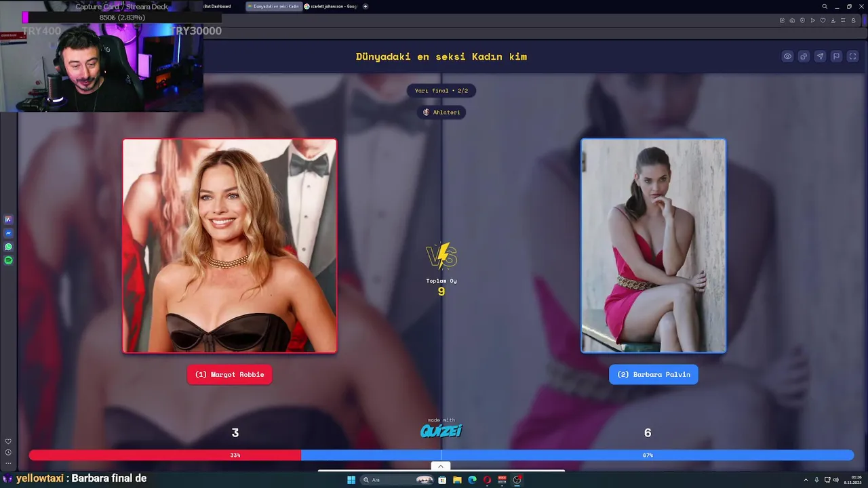Click the Barbara Palvin photo card
Viewport: 868px width, 488px height.
(x=654, y=246)
